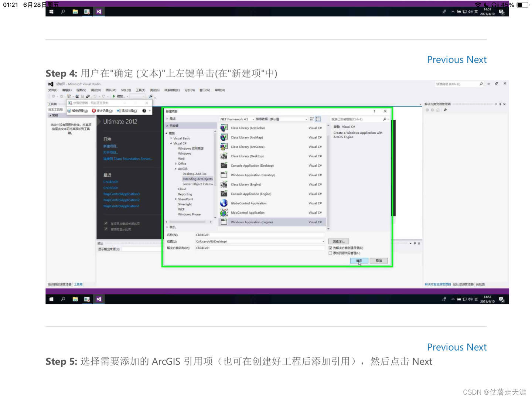532x399 pixels.
Task: Toggle 启动时显示此页 checkbox on start page
Action: tap(106, 229)
